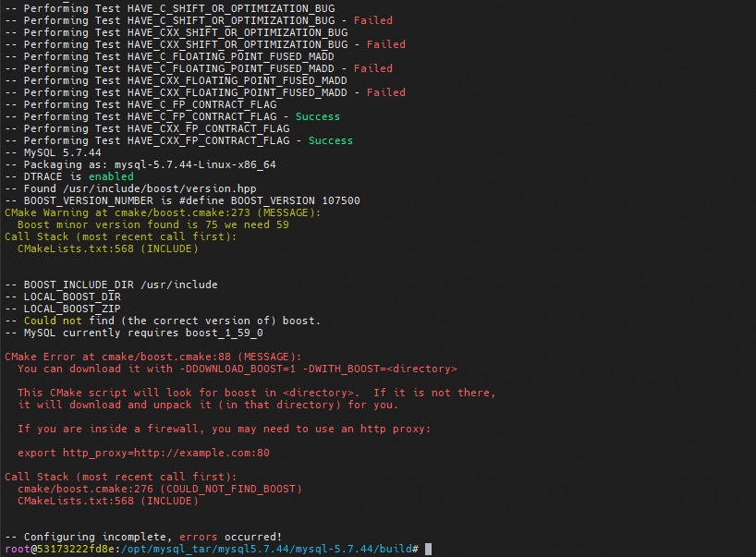756x557 pixels.
Task: Click 'Failed' on HAVE_CXX_FLOATING_POINT_FUSED_MADD line
Action: click(386, 93)
